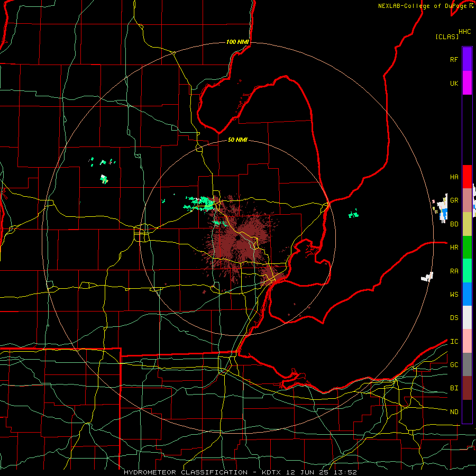Viewport: 476px width, 476px height.
Task: Click the 'UK' legend label
Action: coord(454,83)
